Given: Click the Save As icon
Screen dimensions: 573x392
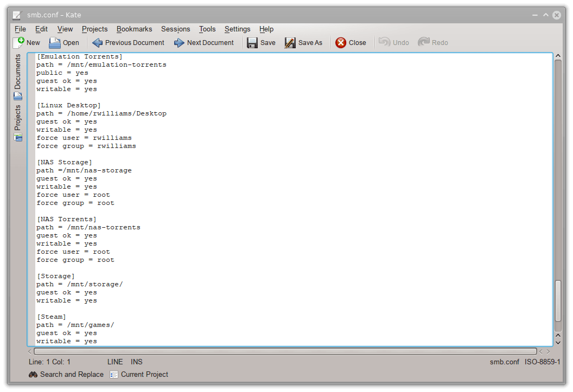Looking at the screenshot, I should (290, 42).
